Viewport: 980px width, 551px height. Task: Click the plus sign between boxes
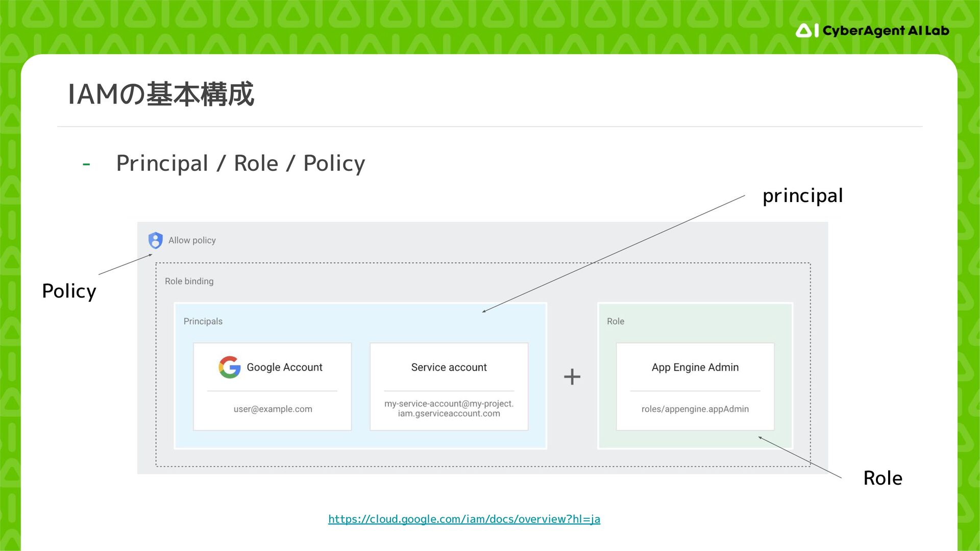tap(572, 377)
